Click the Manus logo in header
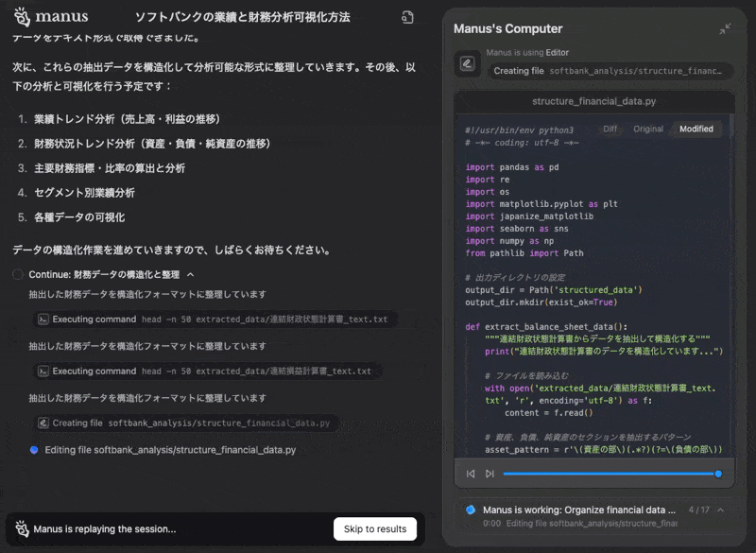756x553 pixels. pyautogui.click(x=51, y=17)
